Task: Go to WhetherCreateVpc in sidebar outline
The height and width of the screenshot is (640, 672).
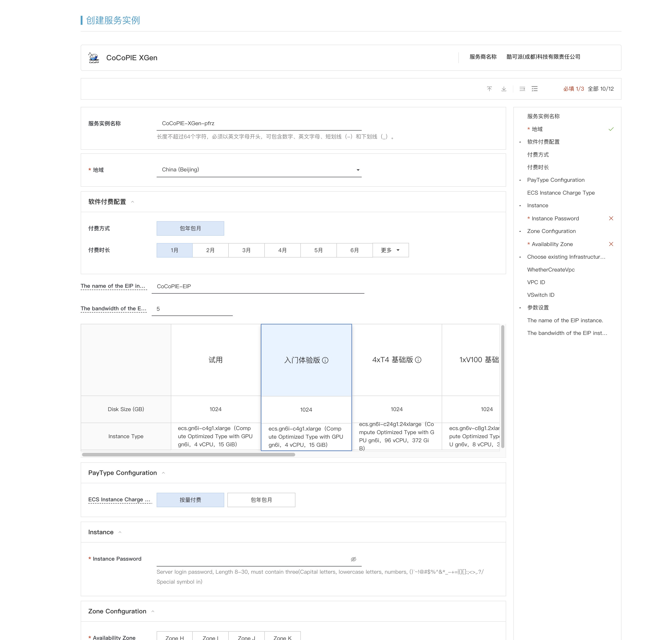Action: click(x=551, y=269)
